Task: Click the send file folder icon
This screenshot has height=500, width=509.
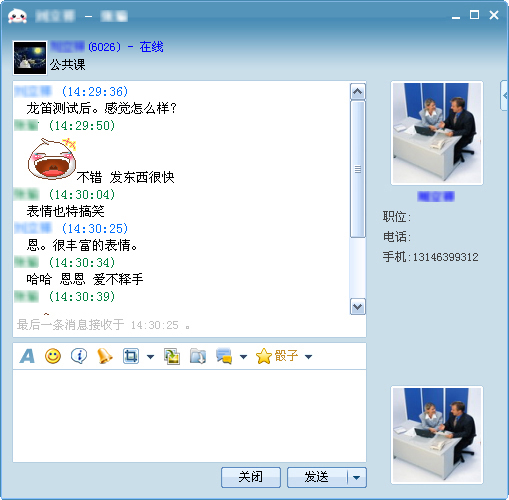Action: click(x=198, y=356)
